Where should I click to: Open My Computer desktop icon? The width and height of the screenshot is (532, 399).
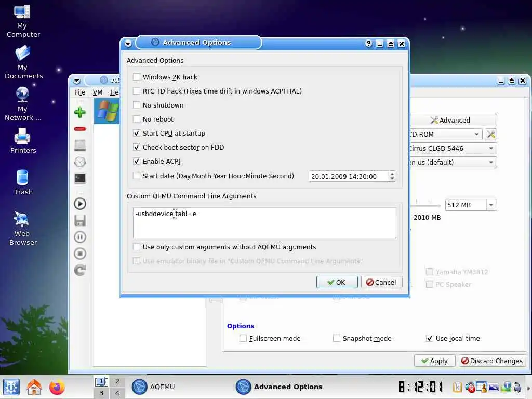coord(22,21)
